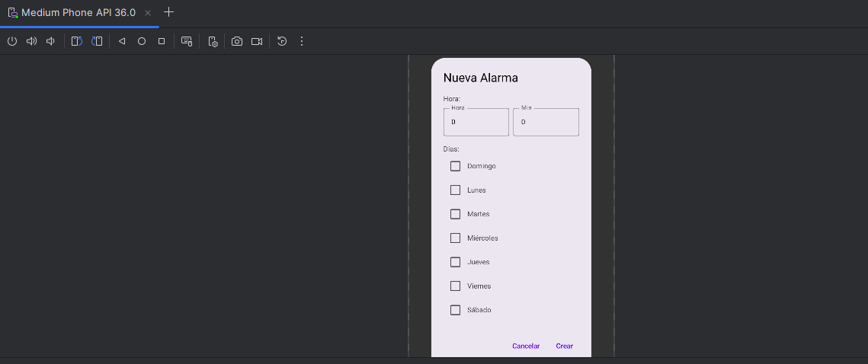The image size is (868, 364).
Task: Click the Crear button
Action: [x=564, y=346]
